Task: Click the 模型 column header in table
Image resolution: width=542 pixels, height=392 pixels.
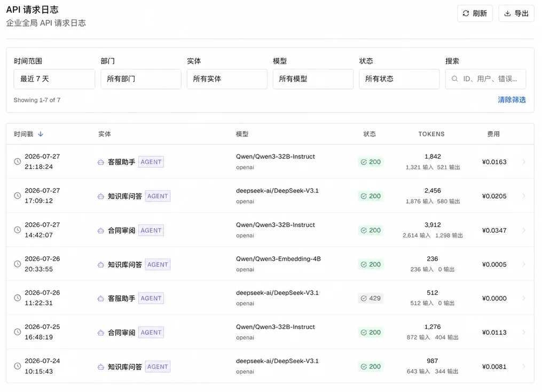Action: pyautogui.click(x=242, y=134)
